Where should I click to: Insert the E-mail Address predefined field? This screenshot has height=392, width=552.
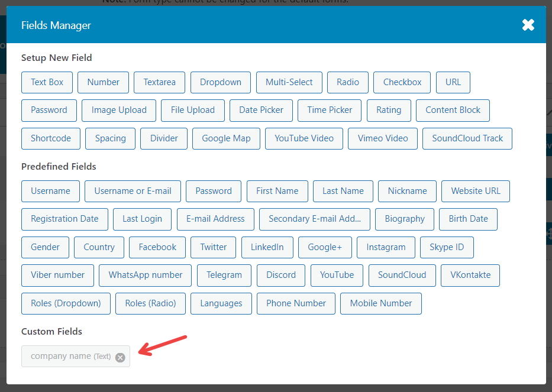click(x=215, y=219)
